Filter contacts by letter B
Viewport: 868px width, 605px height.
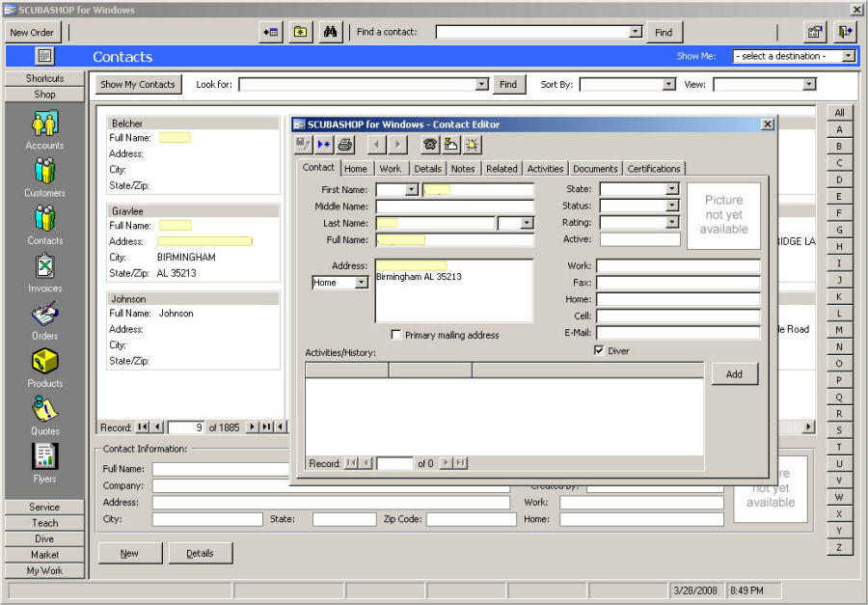[x=839, y=147]
